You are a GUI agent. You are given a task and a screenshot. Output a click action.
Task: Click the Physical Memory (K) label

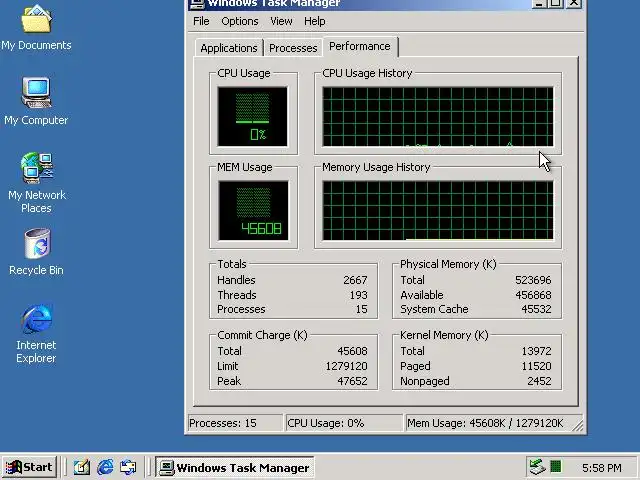[448, 264]
